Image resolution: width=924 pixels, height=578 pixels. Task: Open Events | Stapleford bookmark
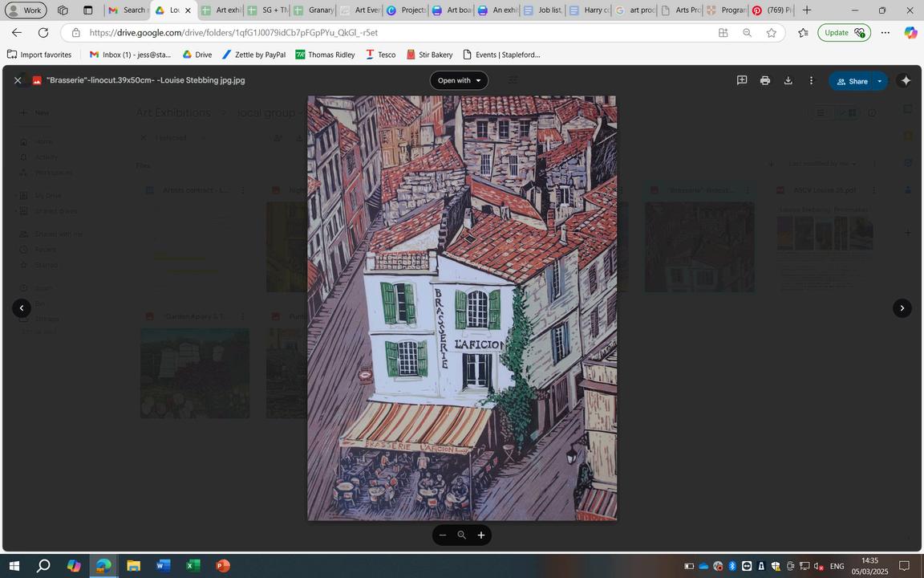[x=501, y=55]
